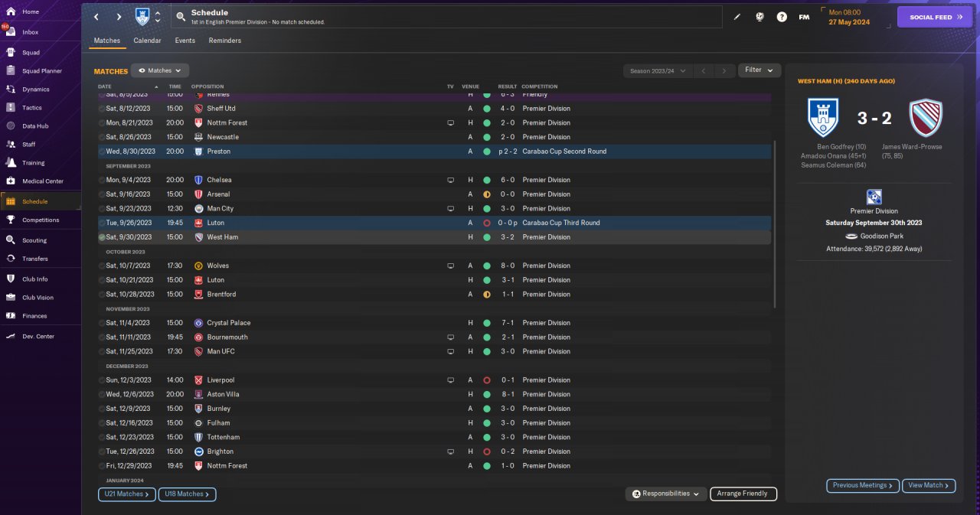Open the Matches view dropdown with eye icon
This screenshot has width=980, height=515.
pos(160,70)
